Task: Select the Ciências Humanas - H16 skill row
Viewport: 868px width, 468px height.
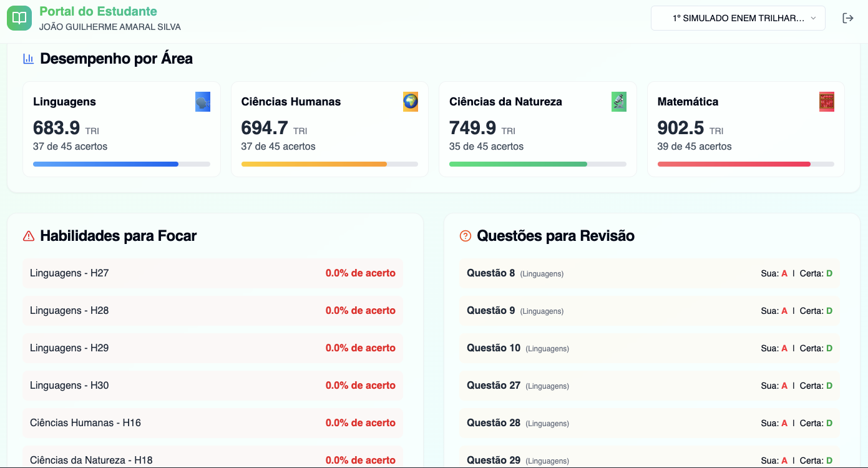Action: click(x=212, y=423)
